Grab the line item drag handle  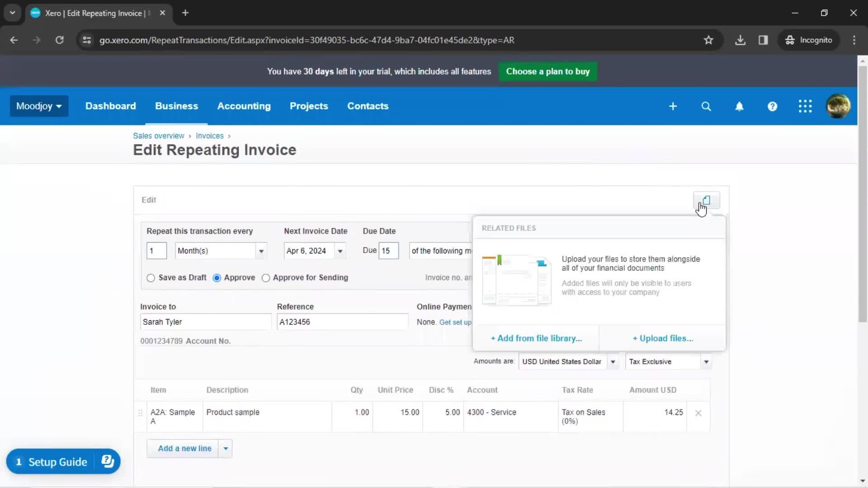point(140,413)
